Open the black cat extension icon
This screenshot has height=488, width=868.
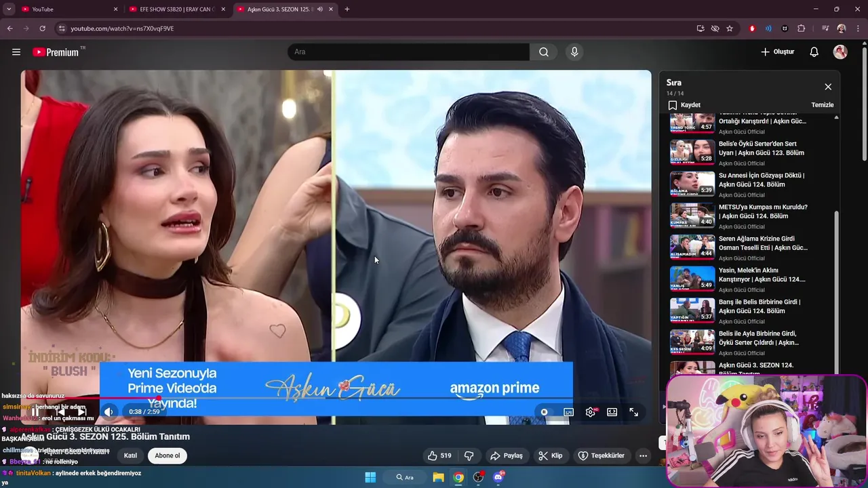click(x=785, y=28)
